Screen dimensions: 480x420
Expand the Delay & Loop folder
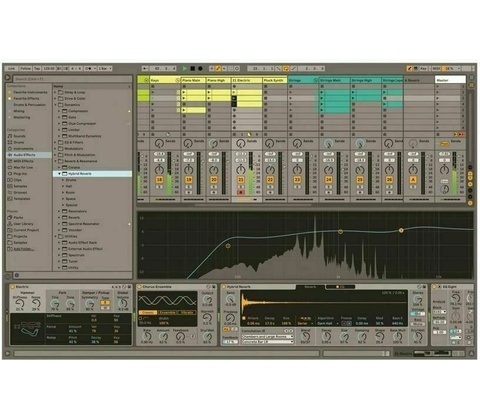click(x=55, y=92)
